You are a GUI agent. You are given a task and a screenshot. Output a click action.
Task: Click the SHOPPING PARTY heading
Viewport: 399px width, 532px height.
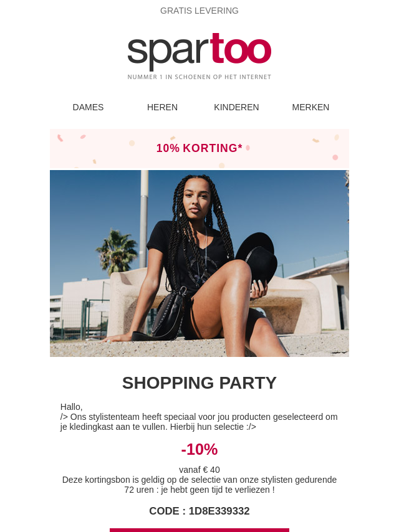tap(199, 383)
